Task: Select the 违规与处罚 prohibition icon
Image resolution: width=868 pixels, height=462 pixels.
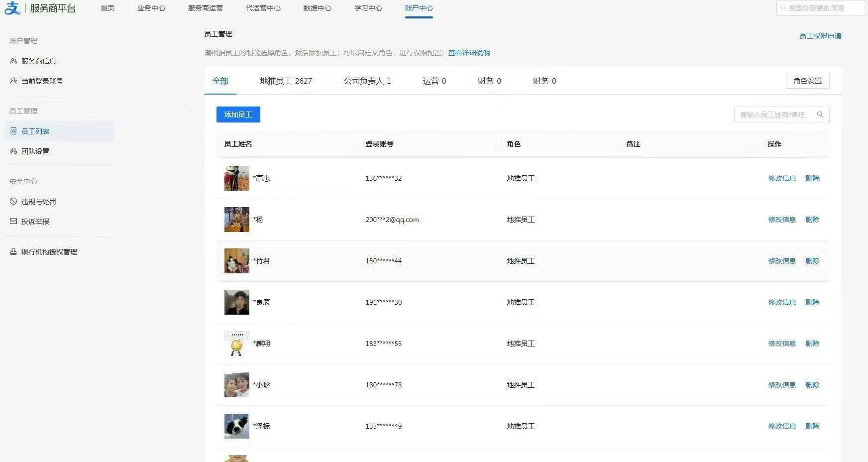Action: 13,201
